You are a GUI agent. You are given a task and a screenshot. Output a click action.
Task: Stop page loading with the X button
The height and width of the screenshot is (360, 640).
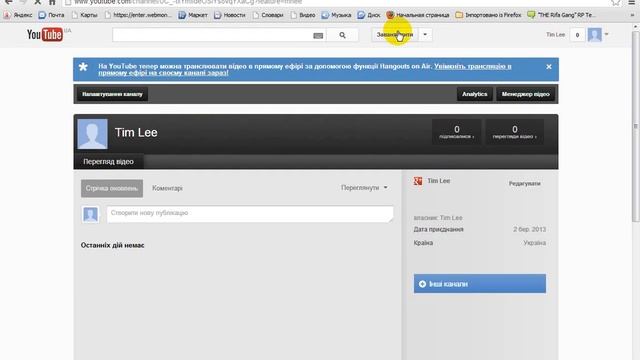(x=37, y=2)
